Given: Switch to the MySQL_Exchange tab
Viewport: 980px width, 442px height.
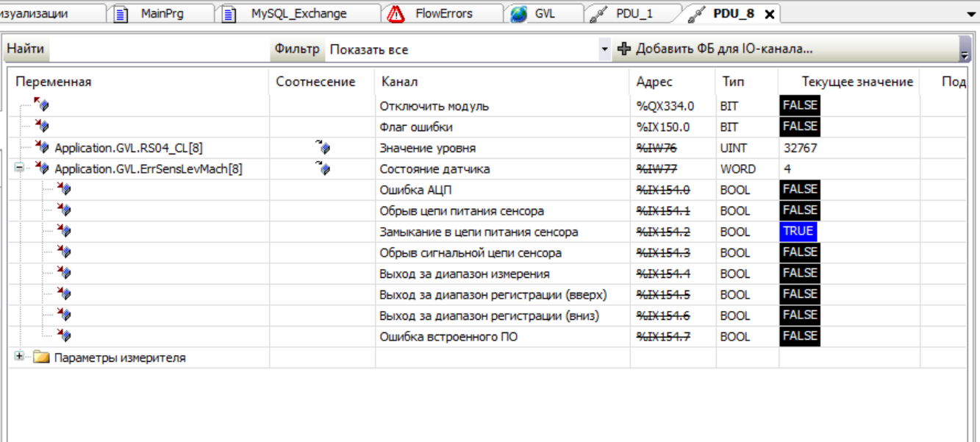Looking at the screenshot, I should pos(298,13).
